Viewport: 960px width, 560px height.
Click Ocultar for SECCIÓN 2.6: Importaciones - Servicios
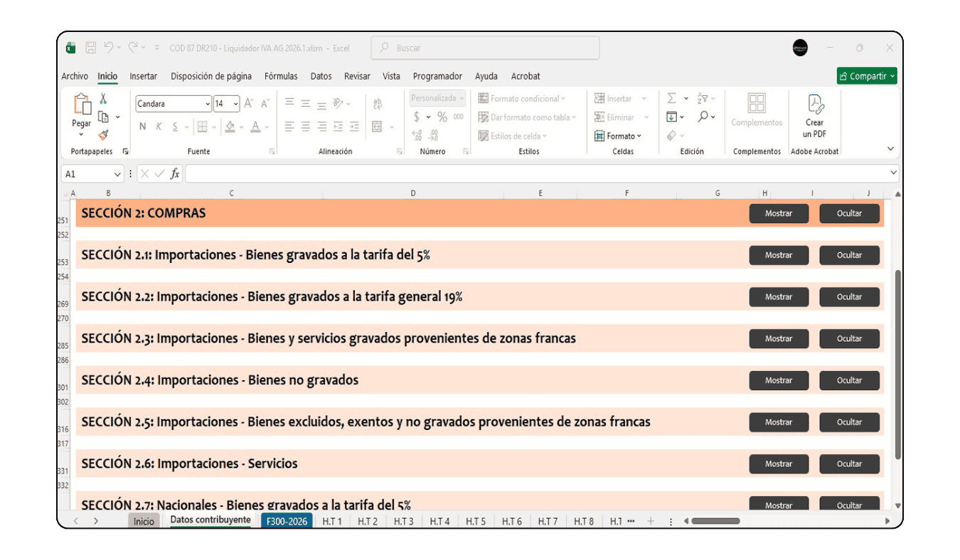849,463
